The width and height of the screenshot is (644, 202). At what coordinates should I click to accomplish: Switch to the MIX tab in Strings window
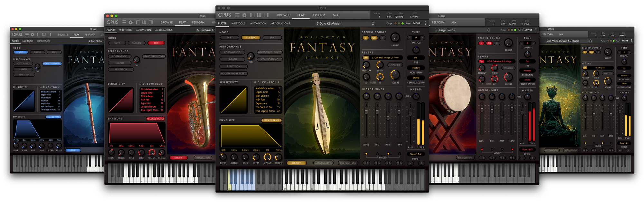336,15
